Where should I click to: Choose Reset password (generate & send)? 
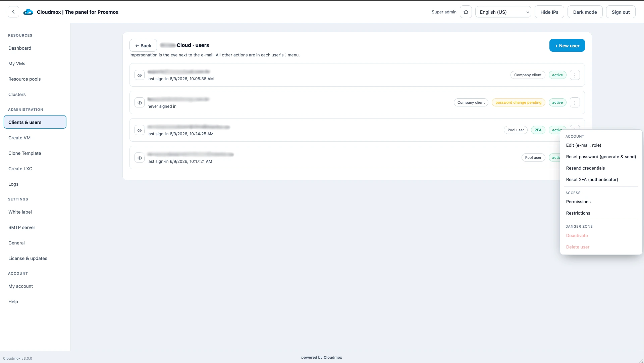click(601, 157)
